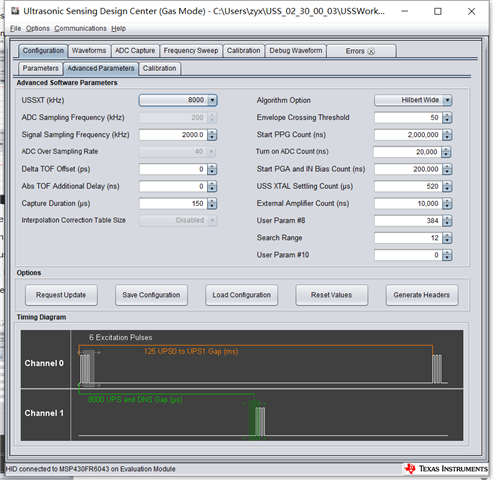
Task: Click the USS XTAL Settling Count field
Action: click(408, 186)
